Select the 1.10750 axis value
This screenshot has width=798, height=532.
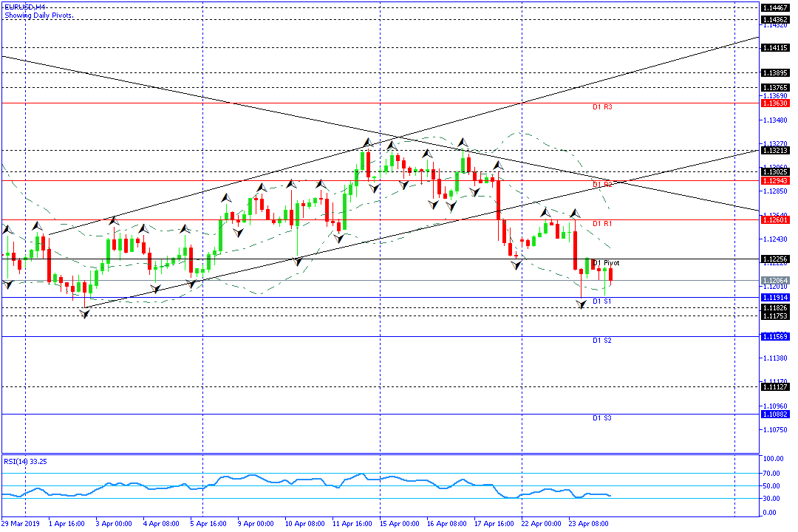pos(774,430)
